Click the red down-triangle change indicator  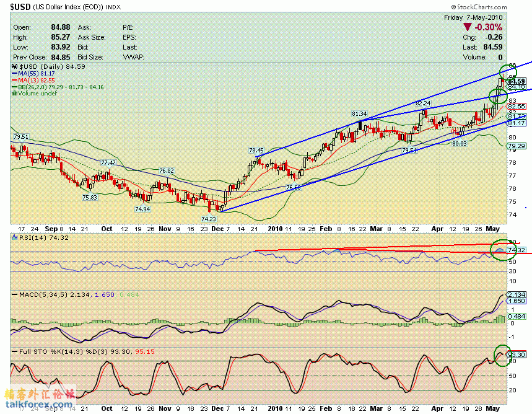point(467,27)
